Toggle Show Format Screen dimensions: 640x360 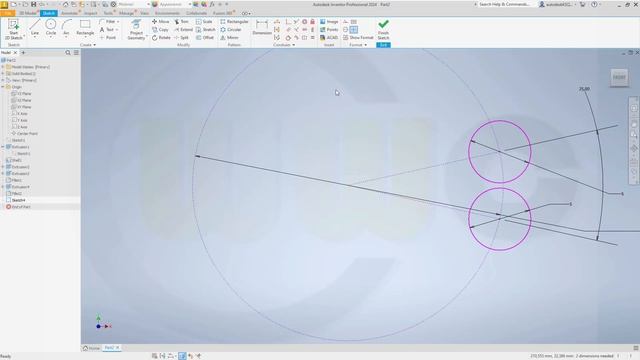tap(358, 38)
